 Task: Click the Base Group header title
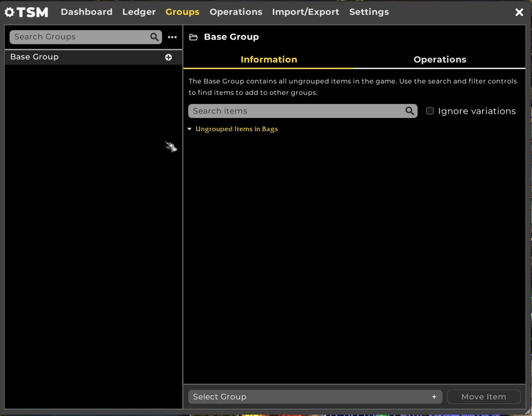coord(231,37)
